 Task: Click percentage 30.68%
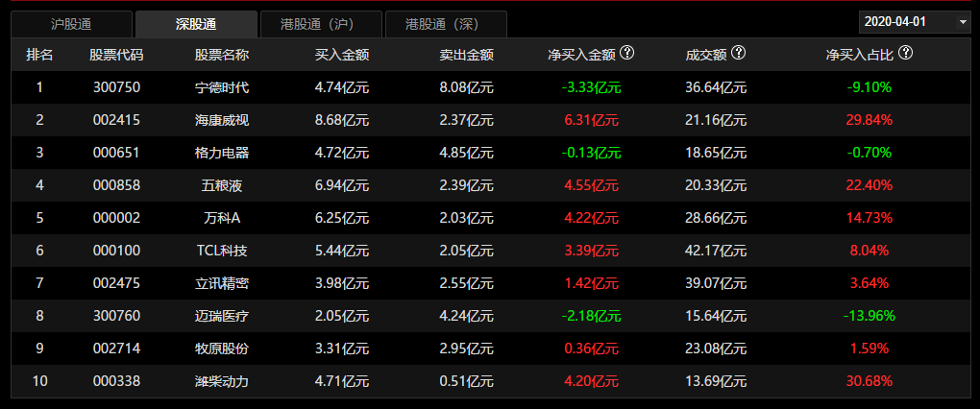(870, 381)
